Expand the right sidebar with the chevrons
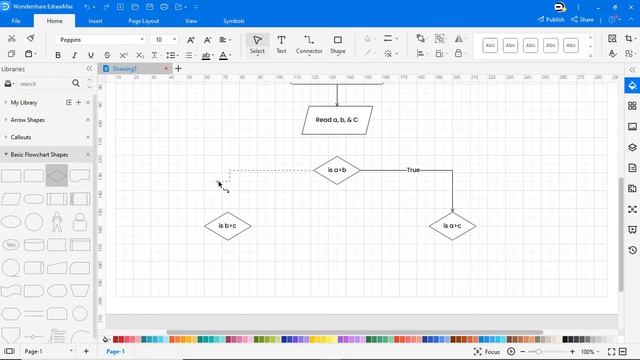Screen dimensions: 640x360 coord(632,69)
